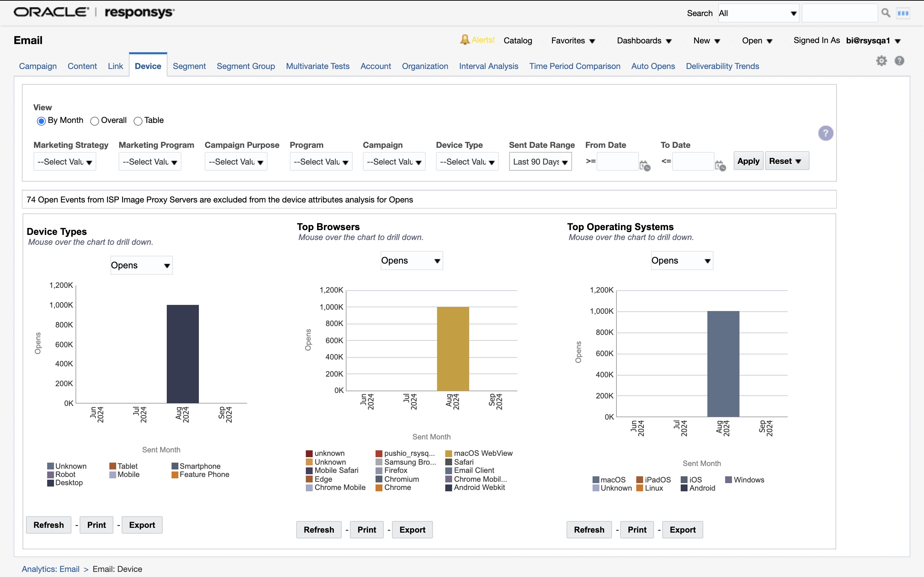The image size is (924, 577).
Task: Switch to the Segment Group tab
Action: (245, 66)
